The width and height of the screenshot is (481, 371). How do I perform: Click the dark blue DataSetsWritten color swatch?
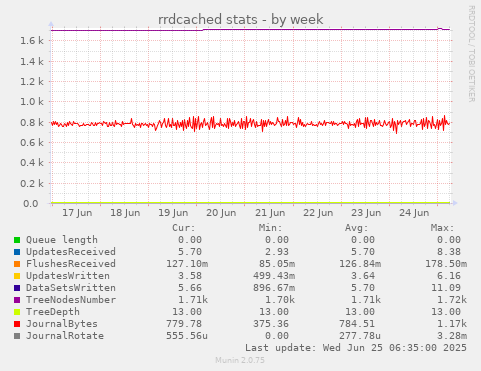[x=17, y=288]
